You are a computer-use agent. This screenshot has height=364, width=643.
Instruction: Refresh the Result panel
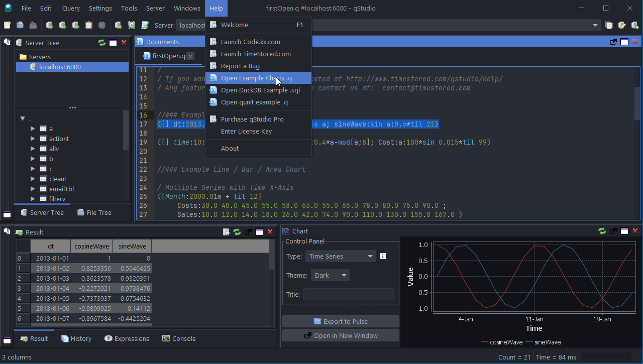pos(237,232)
